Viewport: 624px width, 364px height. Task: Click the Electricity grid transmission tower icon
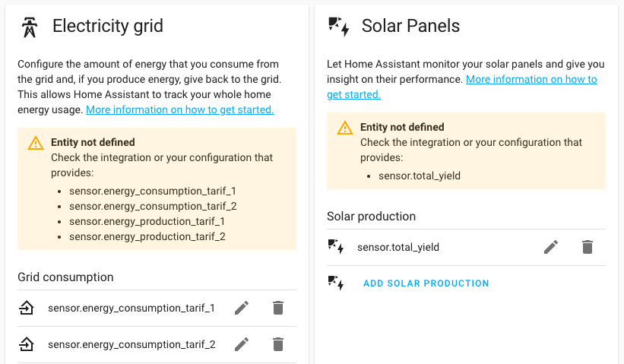tap(29, 27)
